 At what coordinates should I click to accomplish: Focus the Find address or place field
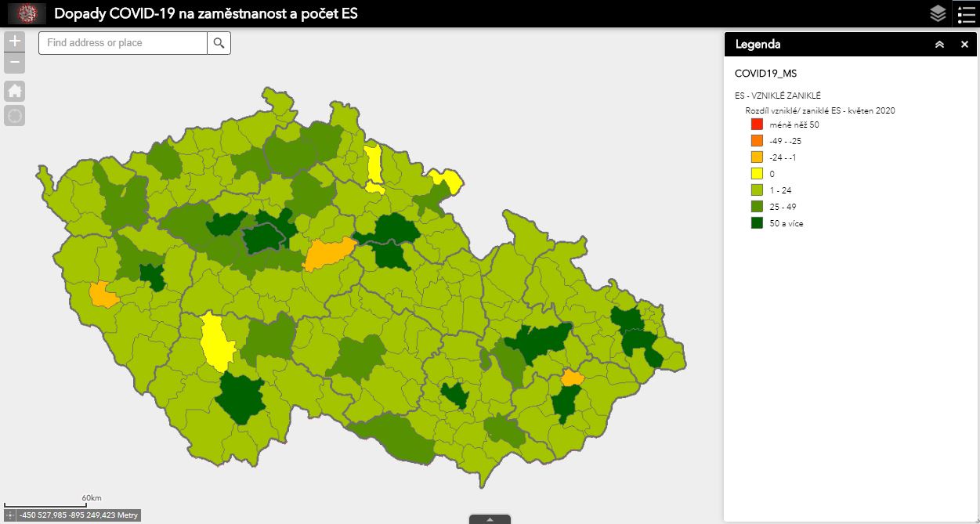123,43
